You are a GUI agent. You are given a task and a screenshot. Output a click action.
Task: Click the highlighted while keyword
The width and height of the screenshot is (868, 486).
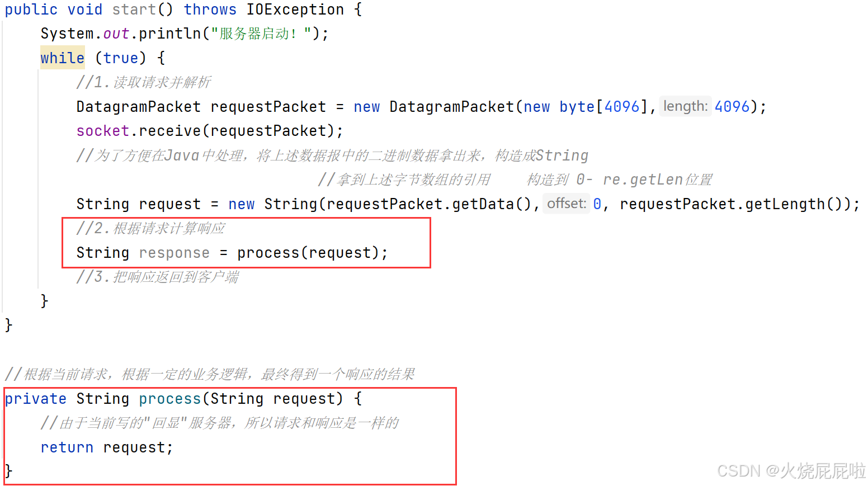(62, 58)
